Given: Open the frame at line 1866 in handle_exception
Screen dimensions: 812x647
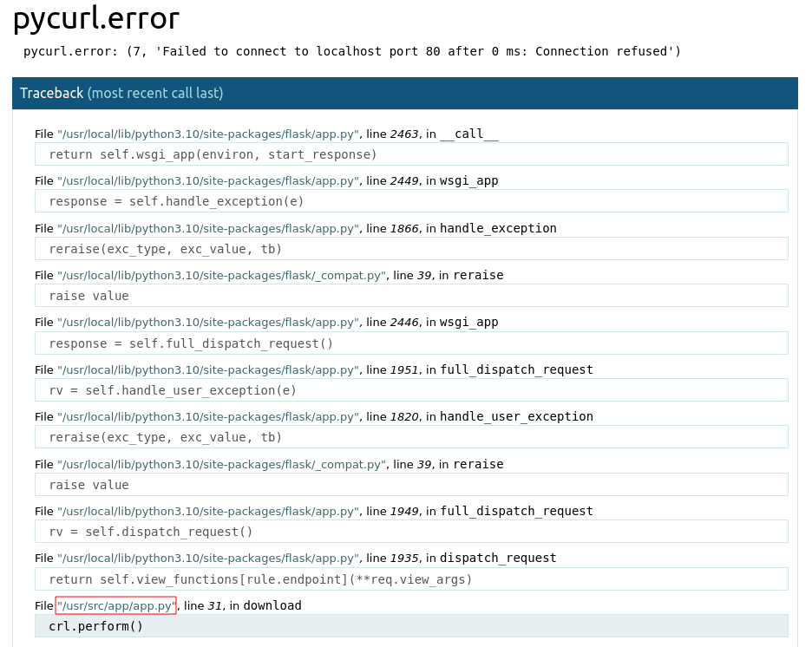Looking at the screenshot, I should [x=295, y=229].
